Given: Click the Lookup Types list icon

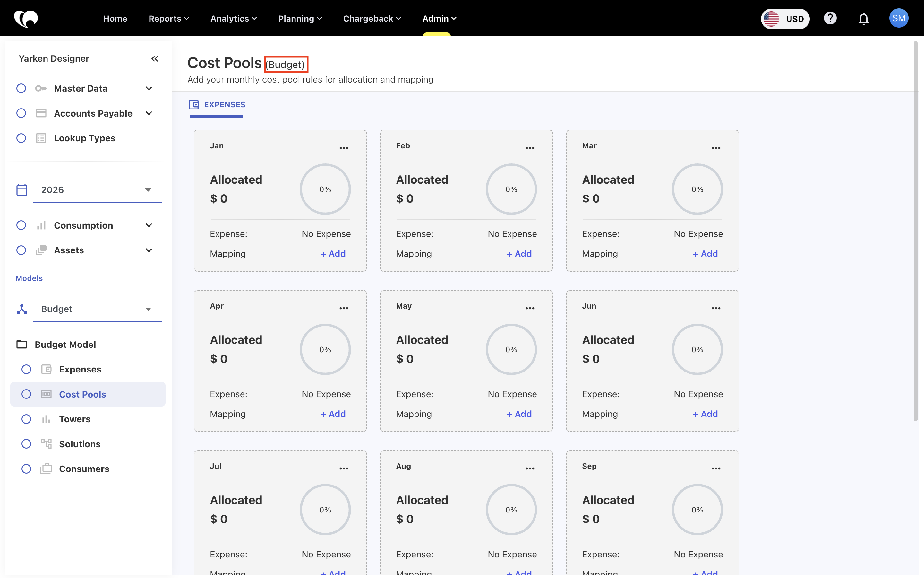Looking at the screenshot, I should pos(41,138).
